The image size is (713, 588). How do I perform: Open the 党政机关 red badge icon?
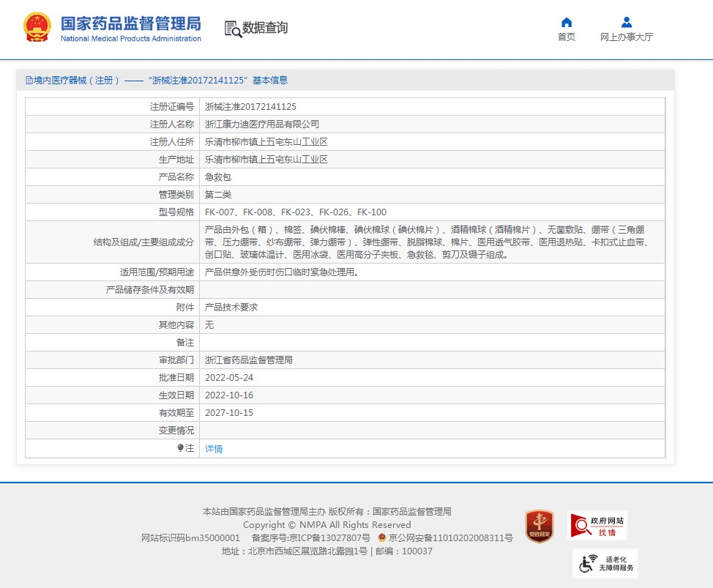coord(540,526)
